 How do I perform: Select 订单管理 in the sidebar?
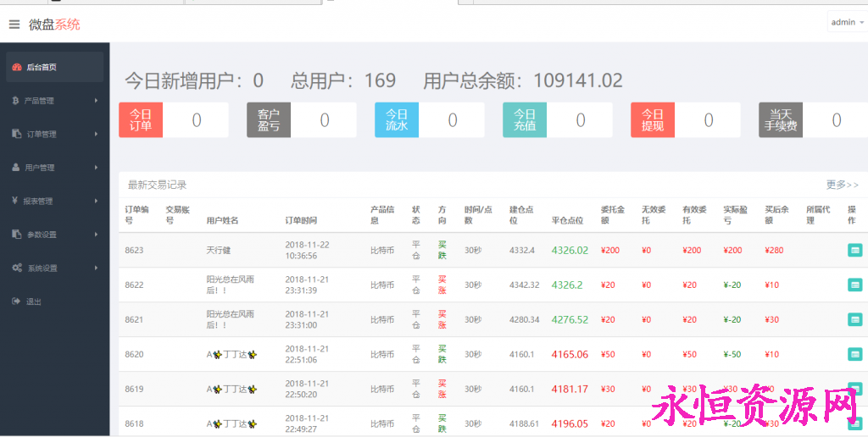coord(41,134)
